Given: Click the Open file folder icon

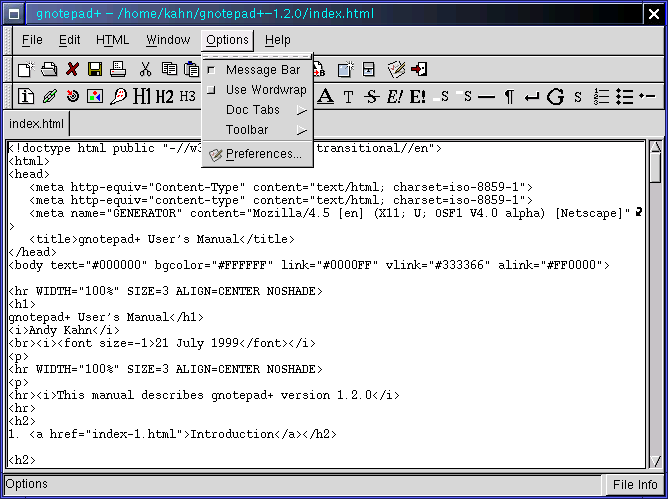Looking at the screenshot, I should click(x=49, y=69).
